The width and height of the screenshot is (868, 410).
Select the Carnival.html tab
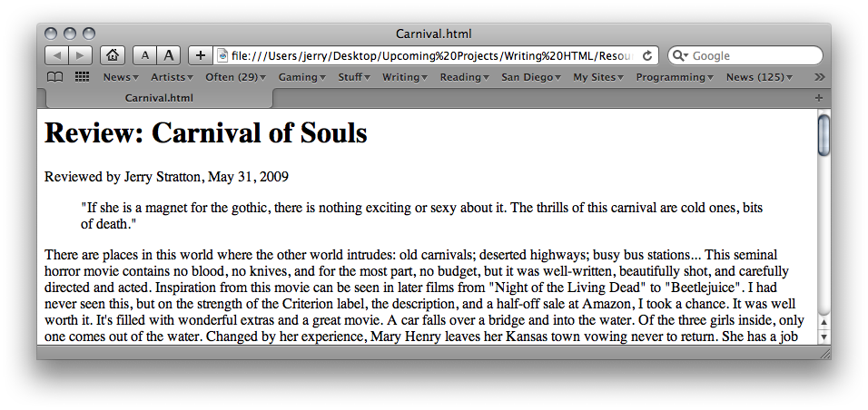pos(159,98)
